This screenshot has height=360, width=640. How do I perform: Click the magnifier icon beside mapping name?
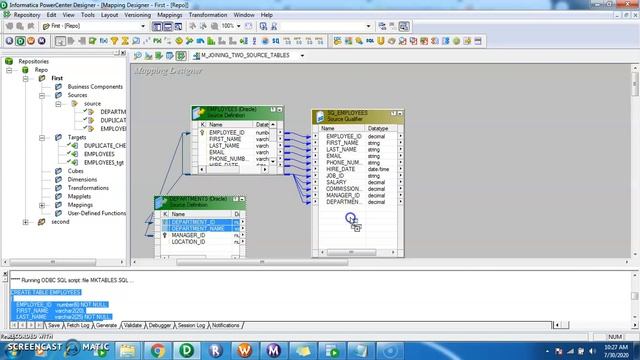pyautogui.click(x=138, y=55)
